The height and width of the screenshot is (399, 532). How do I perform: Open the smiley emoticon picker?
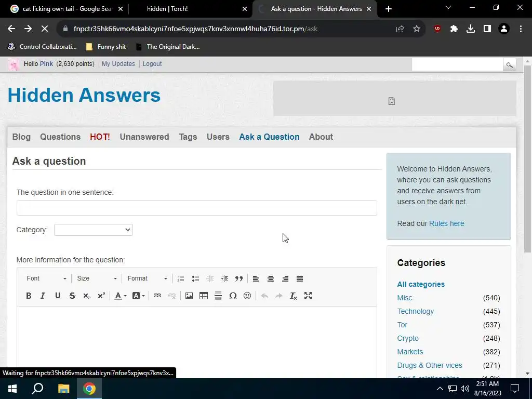[x=247, y=296]
